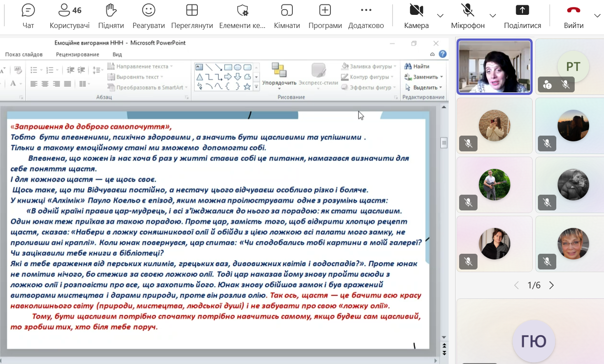604x364 pixels.
Task: Select the speaker's video thumbnail
Action: pyautogui.click(x=494, y=66)
